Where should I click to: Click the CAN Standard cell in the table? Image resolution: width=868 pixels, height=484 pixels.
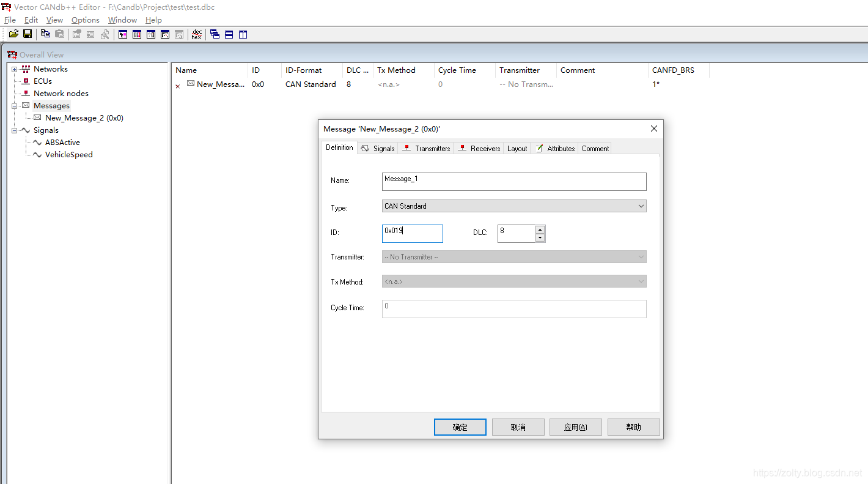point(311,84)
